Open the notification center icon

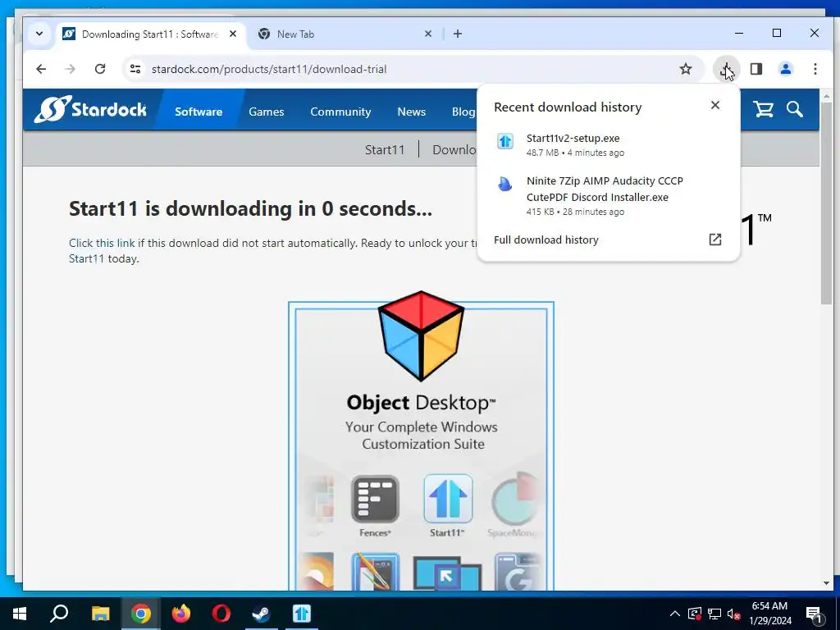click(815, 614)
